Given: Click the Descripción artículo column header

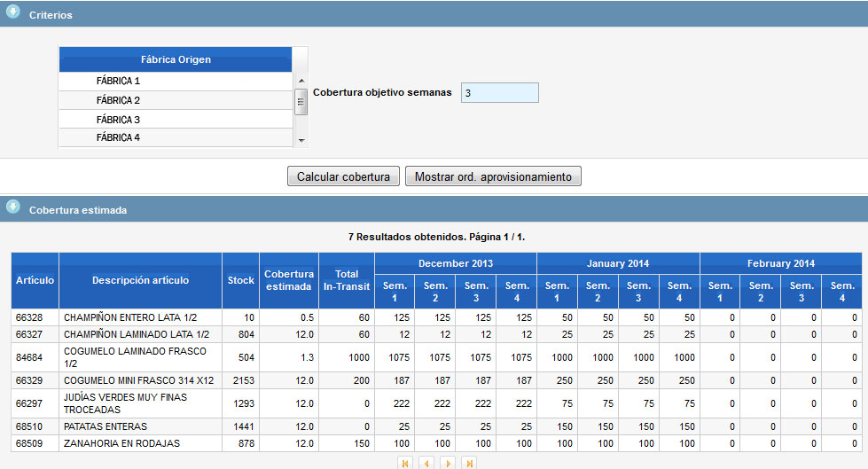Looking at the screenshot, I should (141, 280).
